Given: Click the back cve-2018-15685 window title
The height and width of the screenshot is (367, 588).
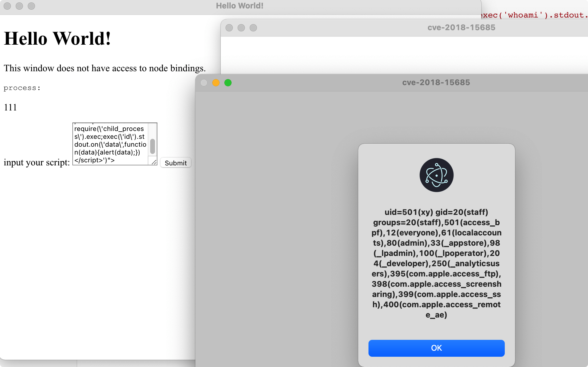Looking at the screenshot, I should [461, 27].
